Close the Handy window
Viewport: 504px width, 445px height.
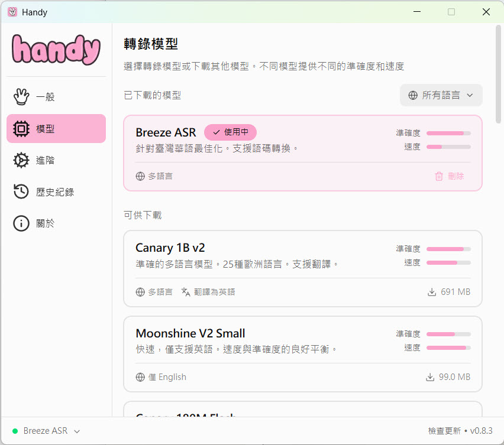(x=486, y=12)
